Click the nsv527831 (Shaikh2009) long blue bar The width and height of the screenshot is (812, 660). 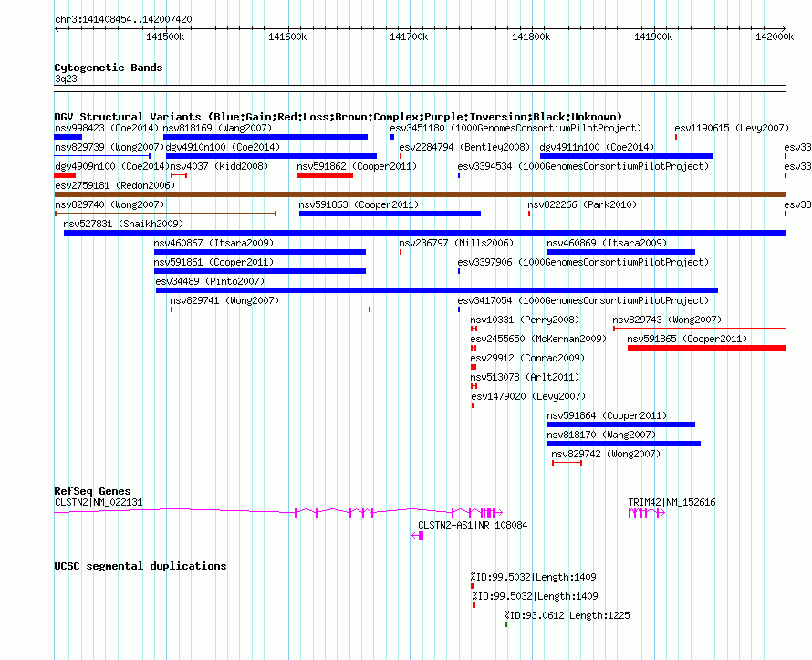[x=425, y=233]
